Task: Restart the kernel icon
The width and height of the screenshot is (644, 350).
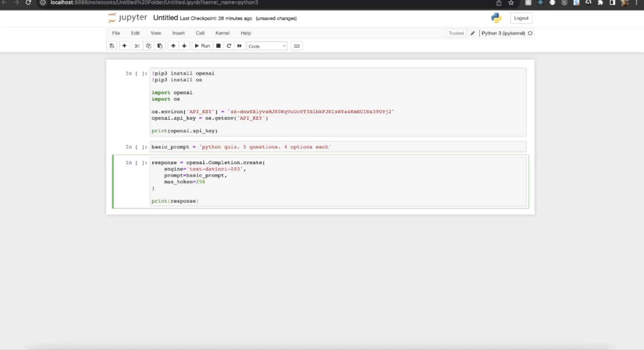Action: click(x=229, y=46)
